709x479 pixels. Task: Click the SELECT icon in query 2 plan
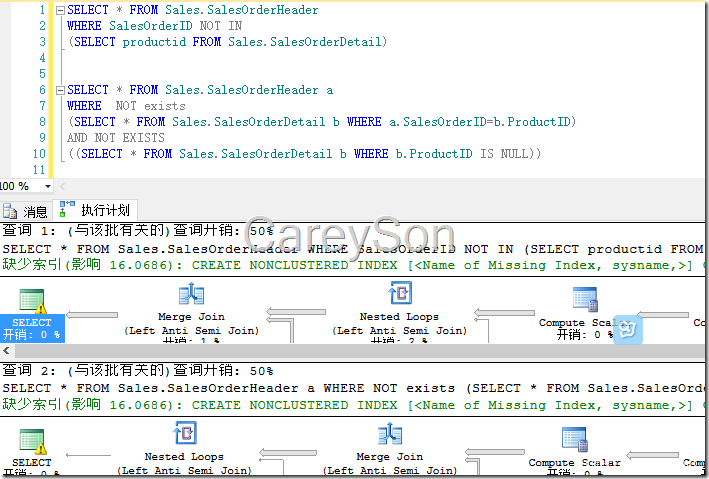coord(32,441)
